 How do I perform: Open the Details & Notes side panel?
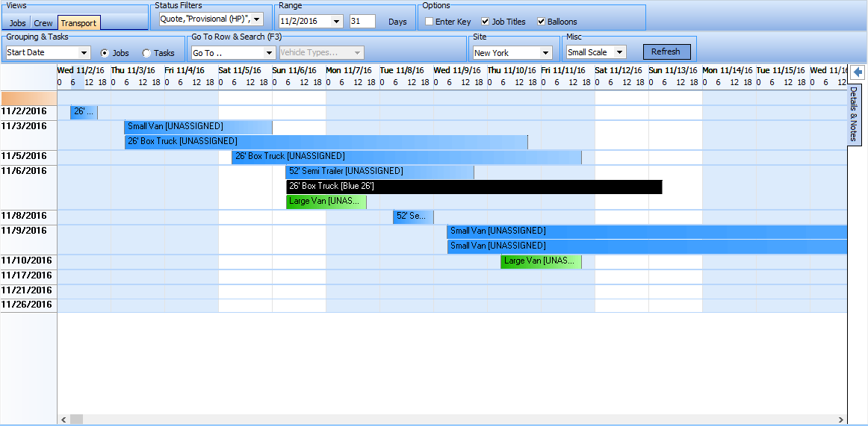coord(853,114)
